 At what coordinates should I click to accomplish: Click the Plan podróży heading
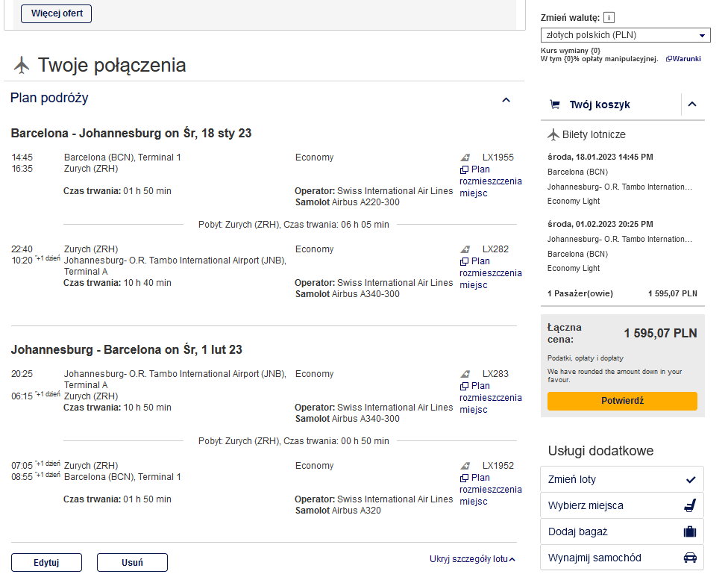coord(49,98)
